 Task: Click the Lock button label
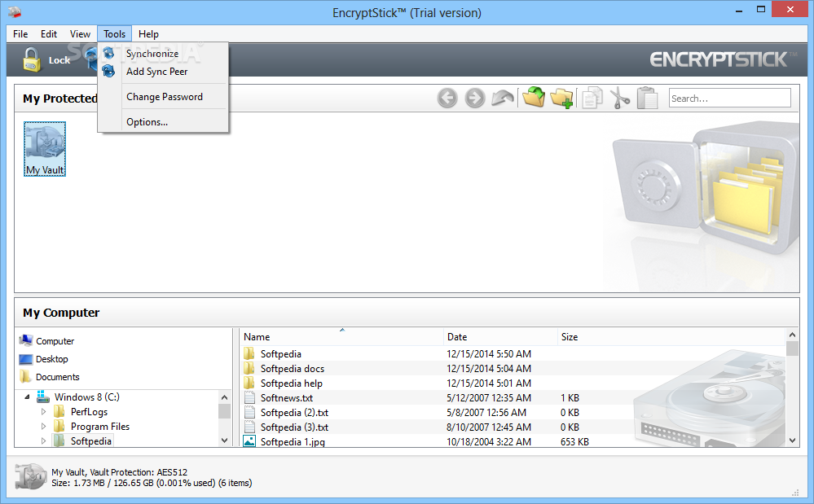[x=59, y=60]
